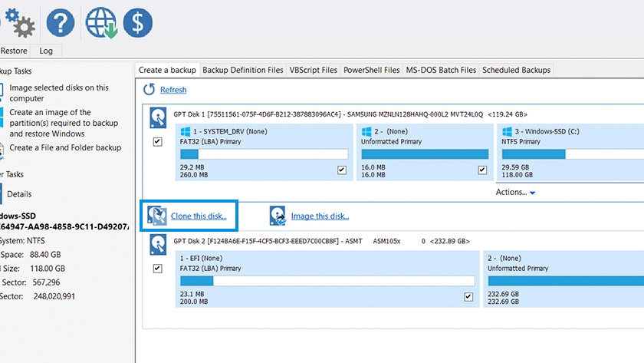Toggle the GPT Disk 1 checkbox
This screenshot has width=644, height=363.
(158, 142)
